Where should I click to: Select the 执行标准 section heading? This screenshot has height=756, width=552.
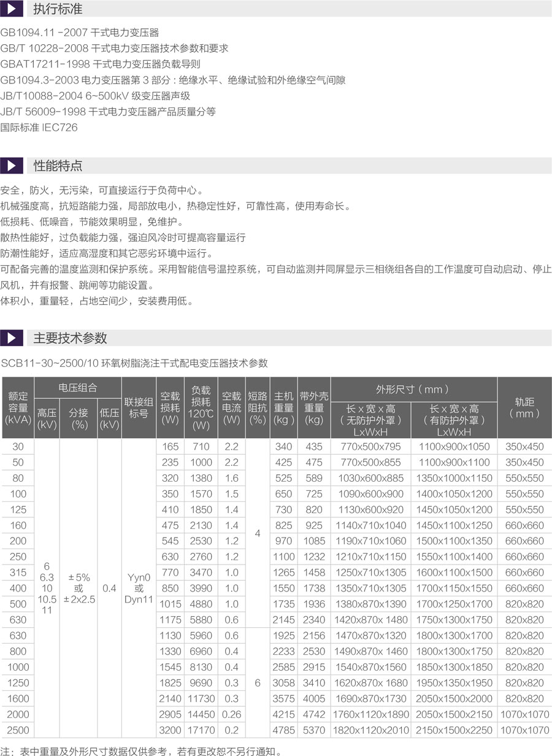[x=57, y=10]
